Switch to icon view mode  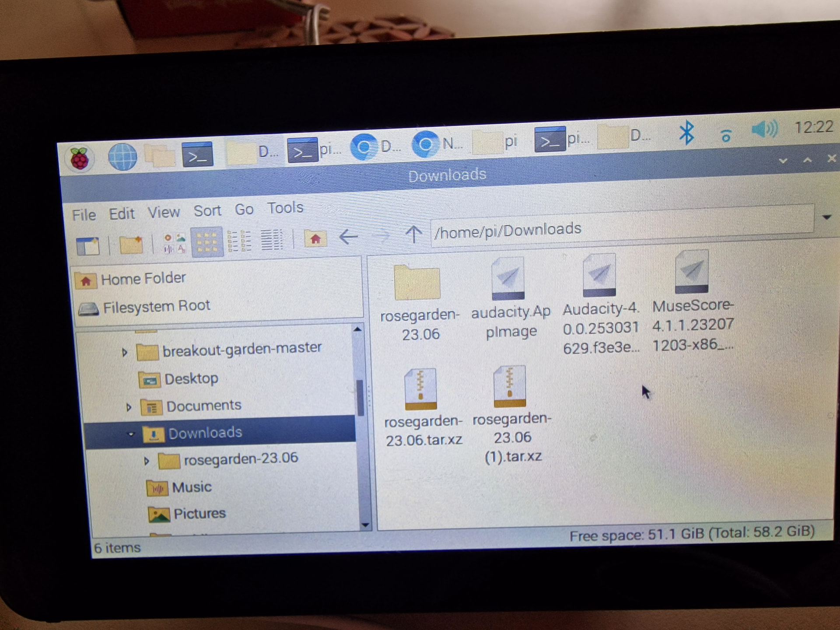[207, 242]
